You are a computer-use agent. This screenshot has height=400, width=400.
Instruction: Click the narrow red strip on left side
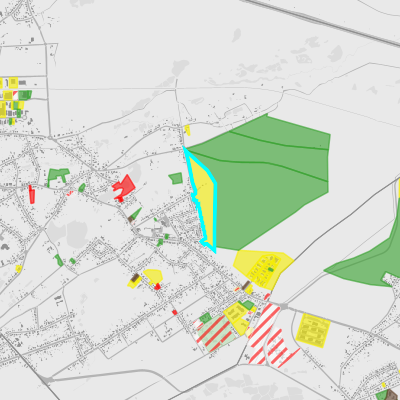point(31,194)
